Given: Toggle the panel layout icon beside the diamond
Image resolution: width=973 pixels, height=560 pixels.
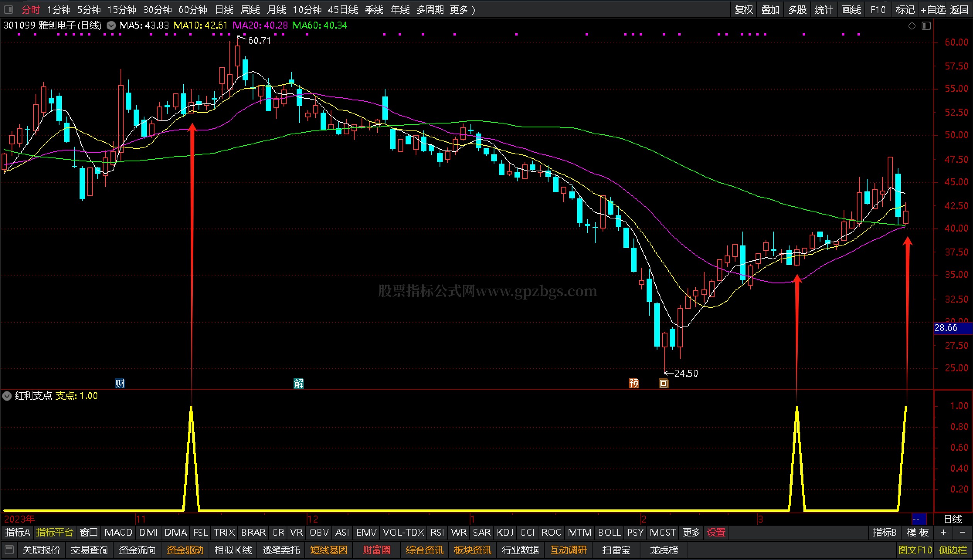Looking at the screenshot, I should coord(926,26).
